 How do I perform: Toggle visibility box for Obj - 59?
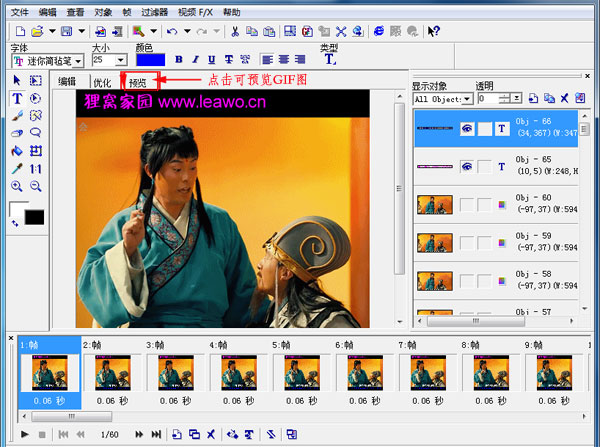(467, 243)
